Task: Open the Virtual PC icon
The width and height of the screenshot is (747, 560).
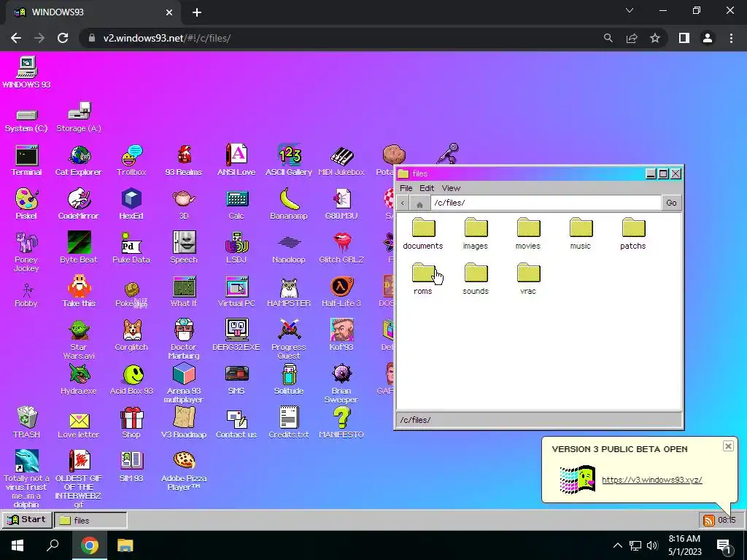Action: [236, 292]
